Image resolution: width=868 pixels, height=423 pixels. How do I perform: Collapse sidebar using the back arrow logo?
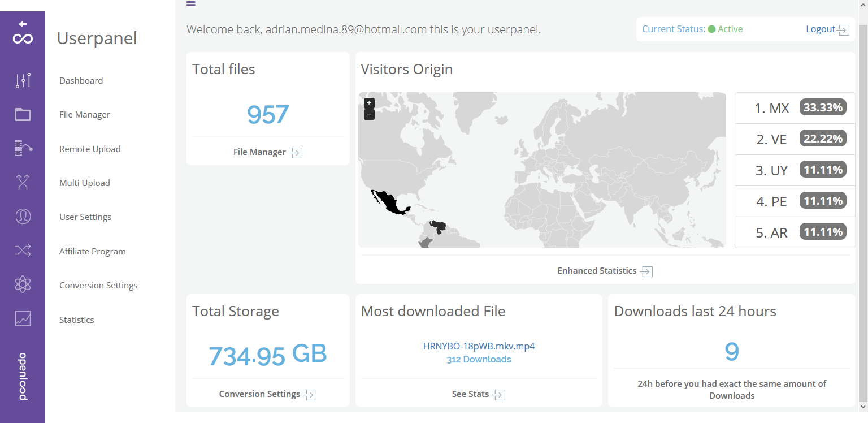[x=23, y=33]
